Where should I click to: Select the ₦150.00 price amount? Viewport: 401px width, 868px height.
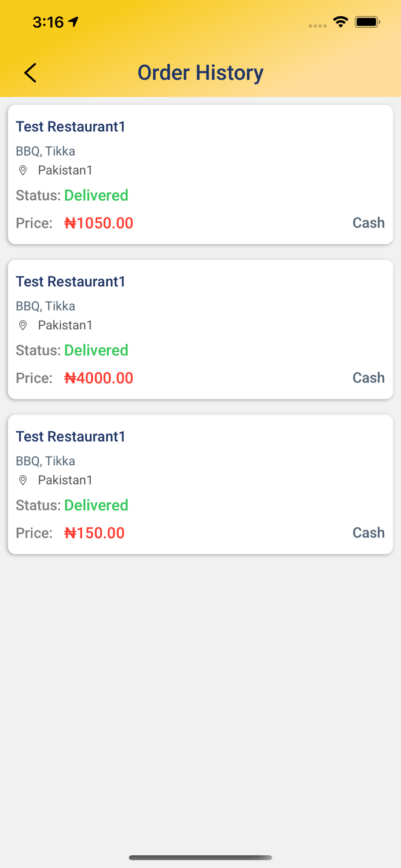94,534
